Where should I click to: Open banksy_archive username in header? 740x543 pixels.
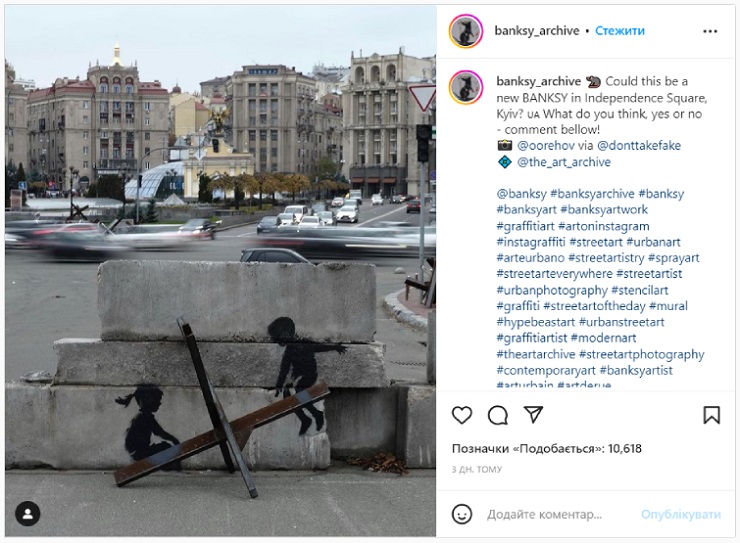(537, 31)
